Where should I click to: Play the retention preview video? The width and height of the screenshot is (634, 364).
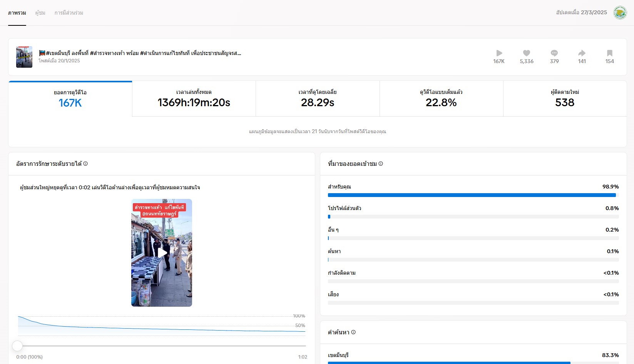point(162,253)
